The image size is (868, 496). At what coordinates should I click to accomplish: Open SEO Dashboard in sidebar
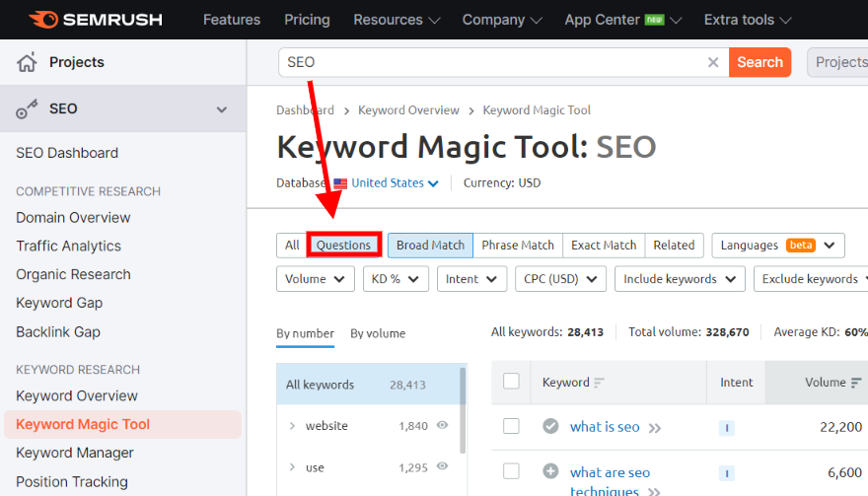[67, 153]
